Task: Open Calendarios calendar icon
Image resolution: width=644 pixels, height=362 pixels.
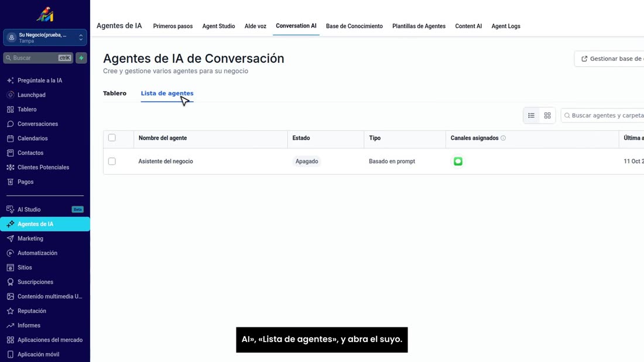Action: 11,138
